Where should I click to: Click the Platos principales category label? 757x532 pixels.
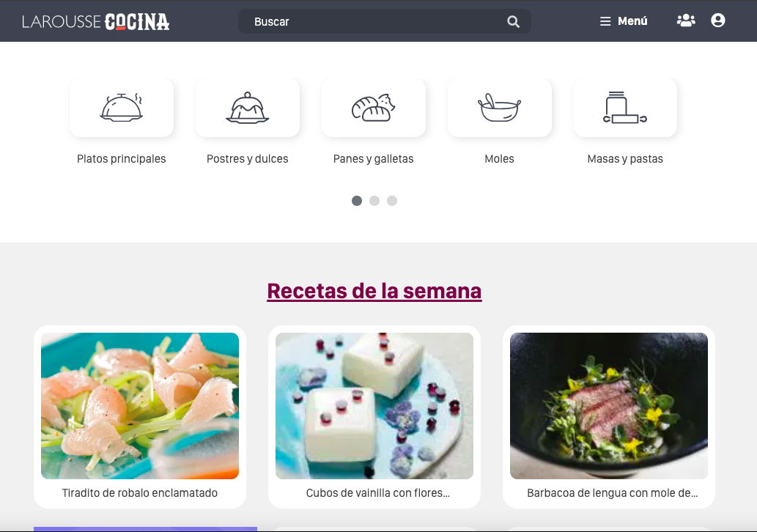pyautogui.click(x=121, y=159)
